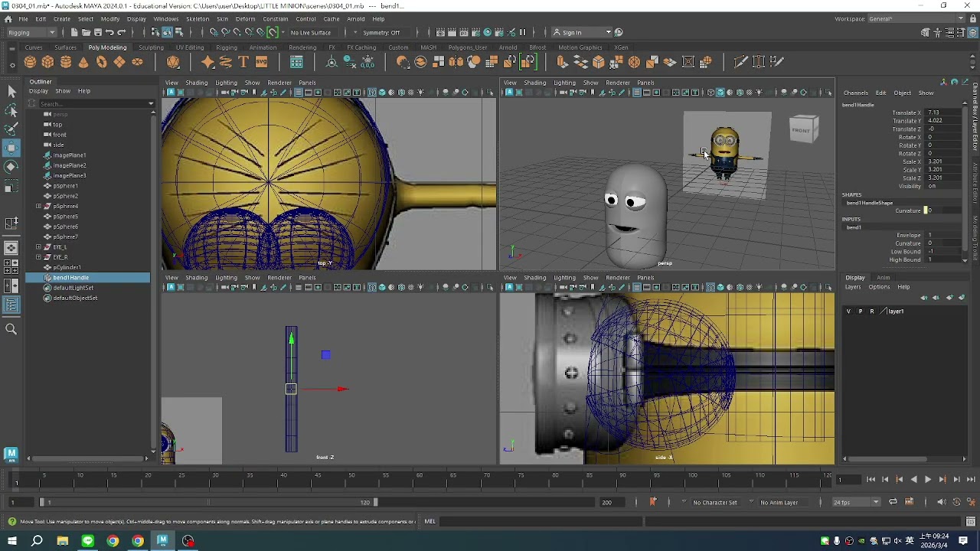
Task: Switch to the Sculpting shelf tab
Action: 151,47
